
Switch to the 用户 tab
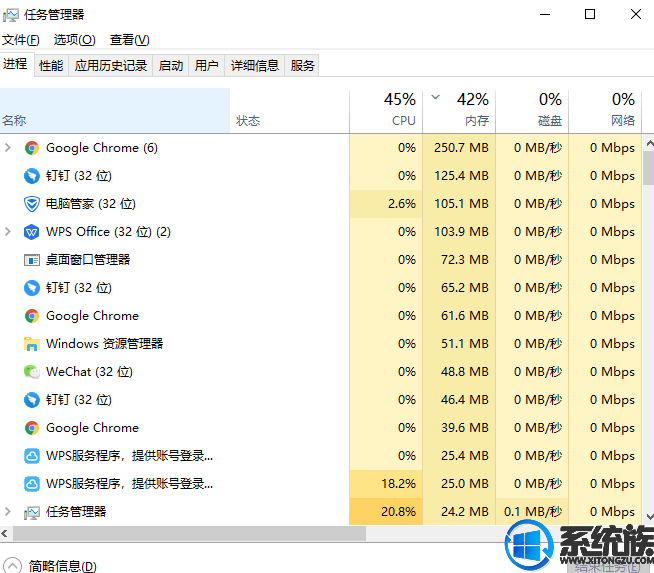click(x=206, y=65)
